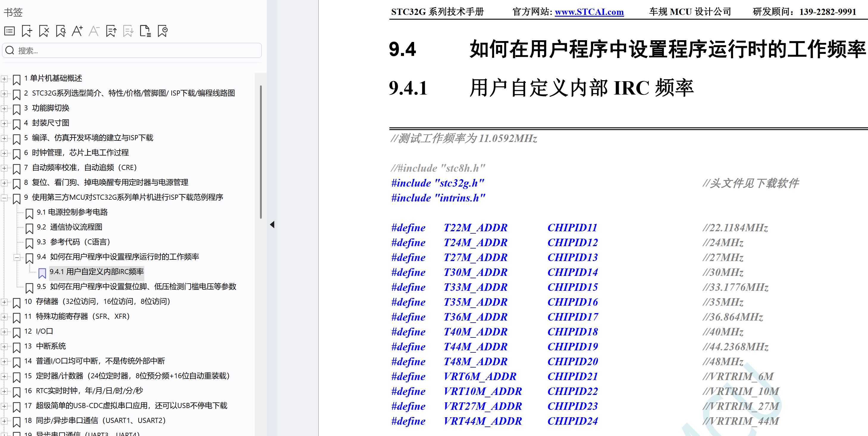The width and height of the screenshot is (868, 436).
Task: Open bookmark 9.1 电源控制参考电路
Action: tap(72, 212)
